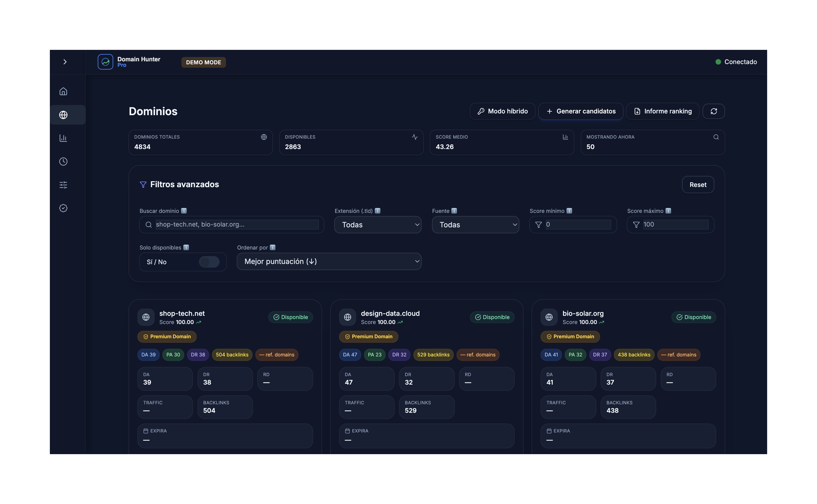Click the refresh icon button
This screenshot has height=504, width=817.
[x=713, y=111]
